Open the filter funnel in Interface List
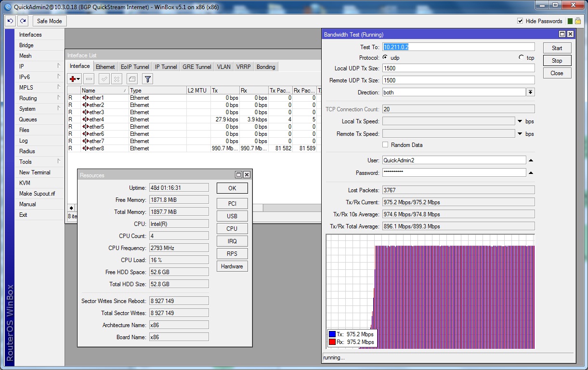588x370 pixels. [x=148, y=79]
